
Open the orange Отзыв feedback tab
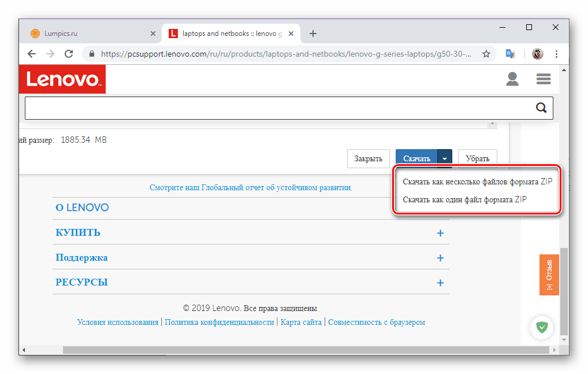pos(549,275)
